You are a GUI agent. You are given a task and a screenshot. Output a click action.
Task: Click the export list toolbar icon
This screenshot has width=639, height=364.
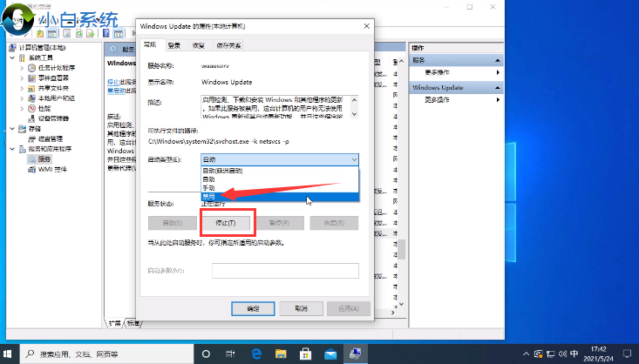tap(91, 33)
